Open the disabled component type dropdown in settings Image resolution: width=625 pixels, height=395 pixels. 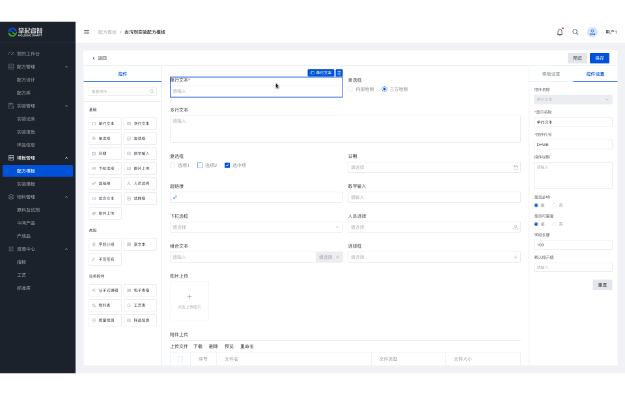[x=573, y=100]
